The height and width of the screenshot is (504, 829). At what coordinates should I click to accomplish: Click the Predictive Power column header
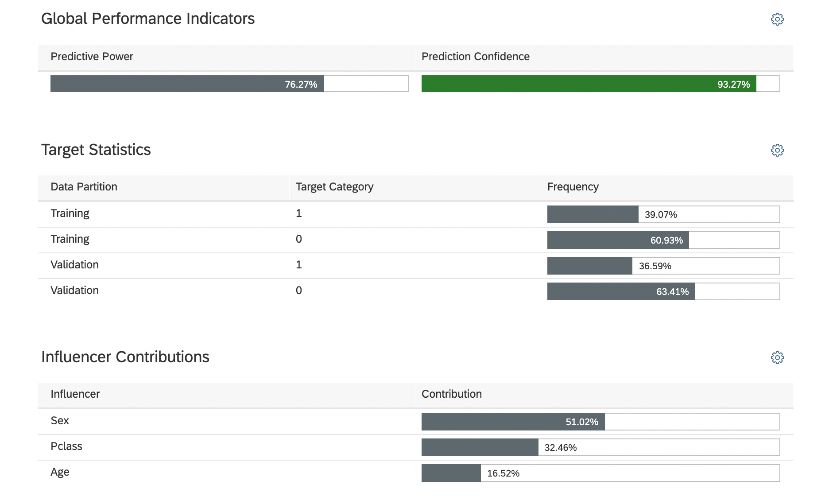click(x=92, y=57)
